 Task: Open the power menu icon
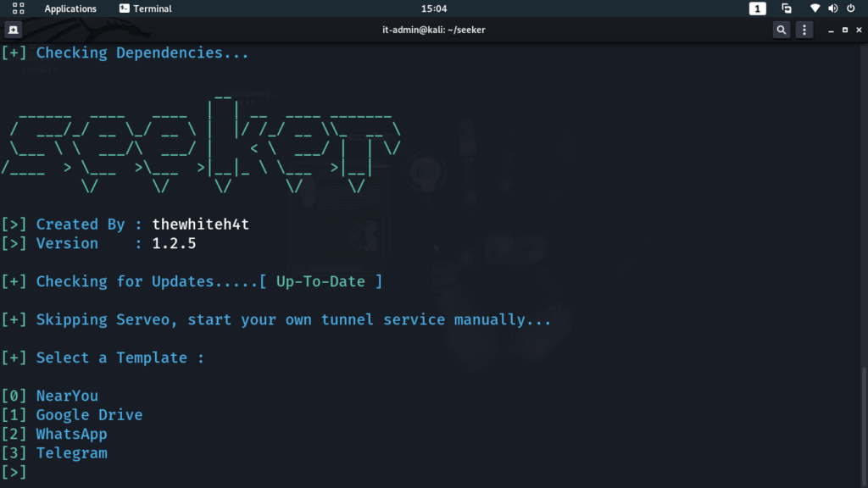coord(851,8)
